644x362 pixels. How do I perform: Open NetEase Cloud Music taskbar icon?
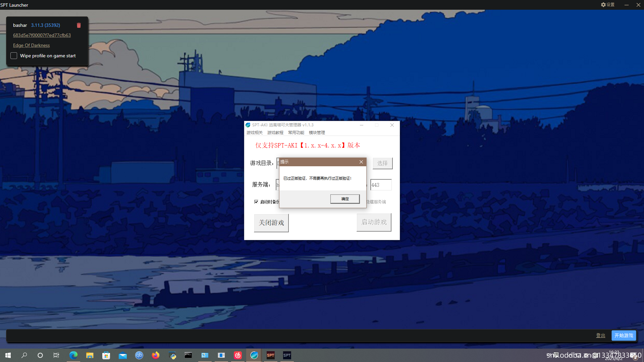coord(238,355)
